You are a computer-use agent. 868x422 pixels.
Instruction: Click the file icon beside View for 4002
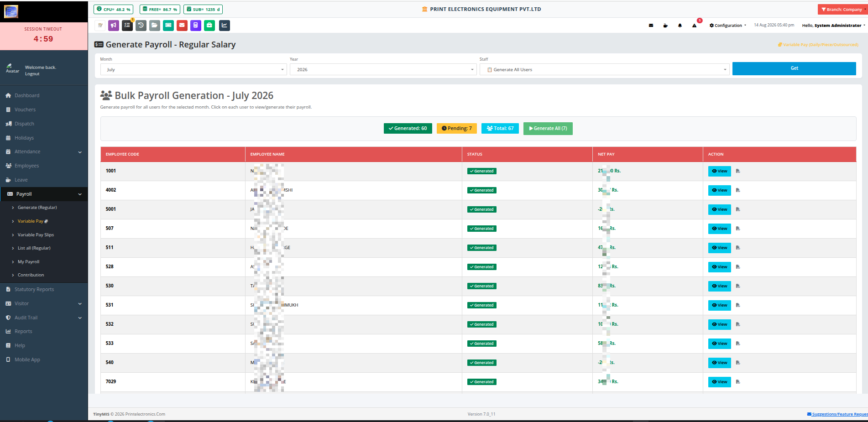click(738, 190)
